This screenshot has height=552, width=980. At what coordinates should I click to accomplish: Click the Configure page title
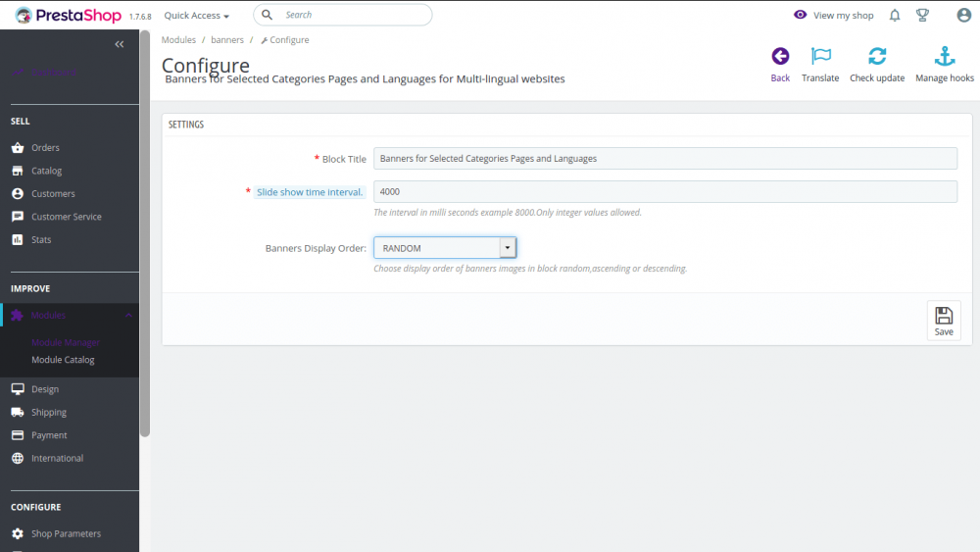coord(206,65)
